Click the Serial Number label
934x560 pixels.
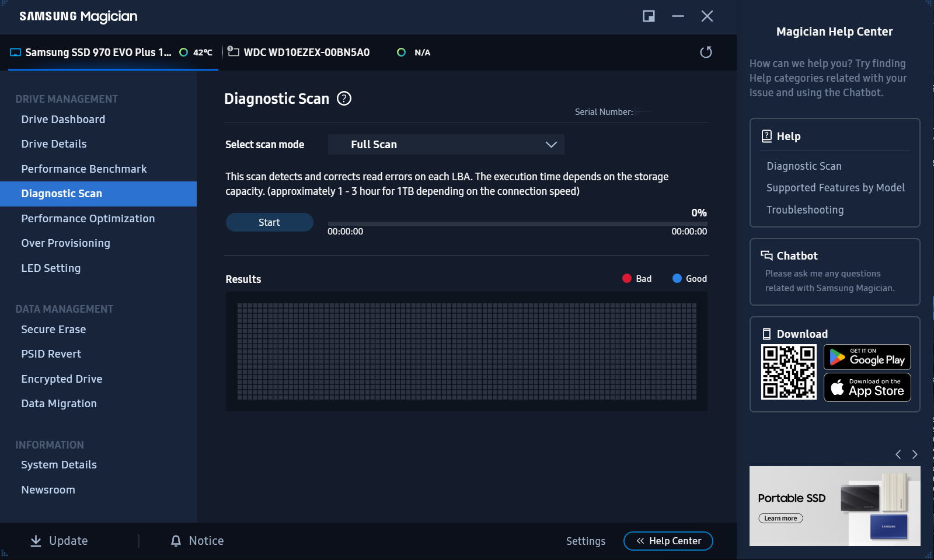point(604,112)
